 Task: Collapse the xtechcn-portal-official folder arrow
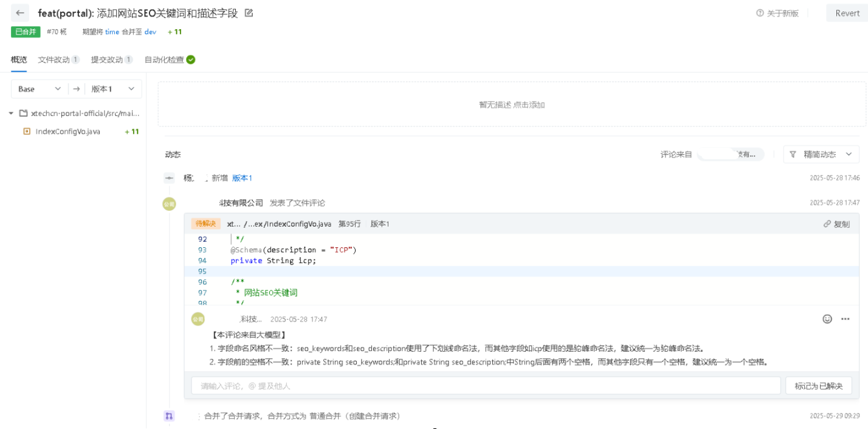11,113
